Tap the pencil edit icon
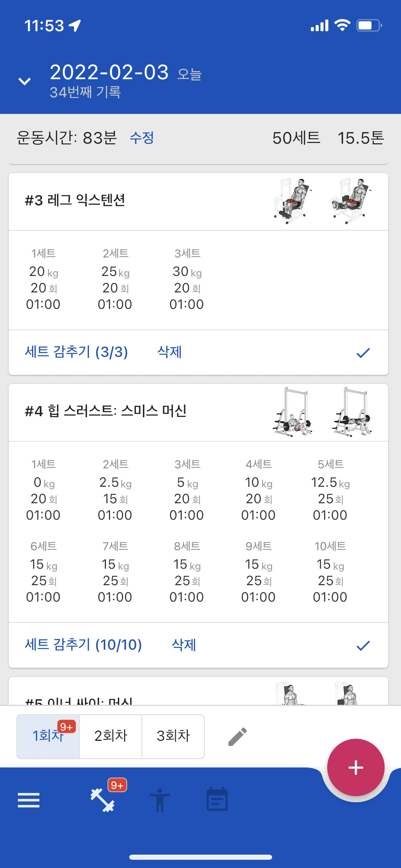The width and height of the screenshot is (401, 868). [238, 737]
